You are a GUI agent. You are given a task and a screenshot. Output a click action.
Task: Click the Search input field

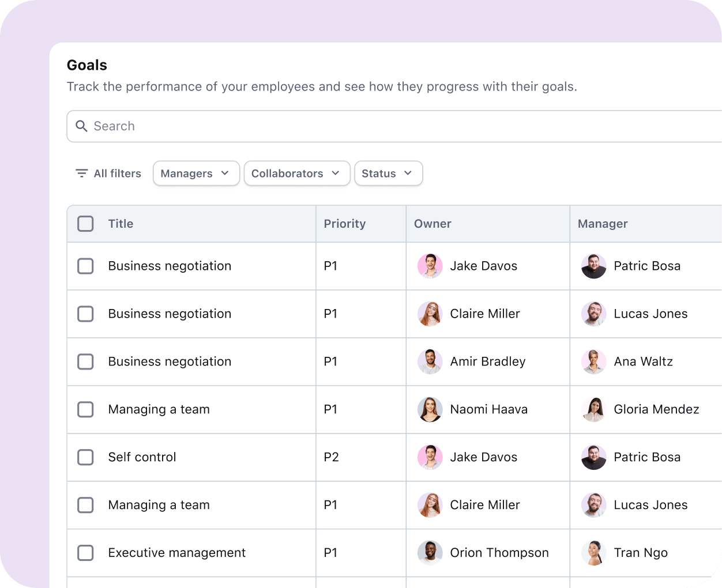click(x=394, y=126)
